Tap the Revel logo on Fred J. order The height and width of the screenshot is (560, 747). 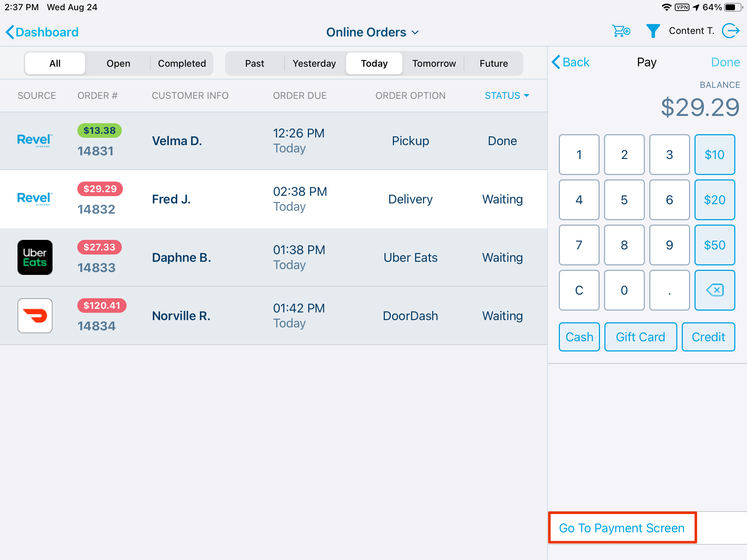(x=35, y=199)
